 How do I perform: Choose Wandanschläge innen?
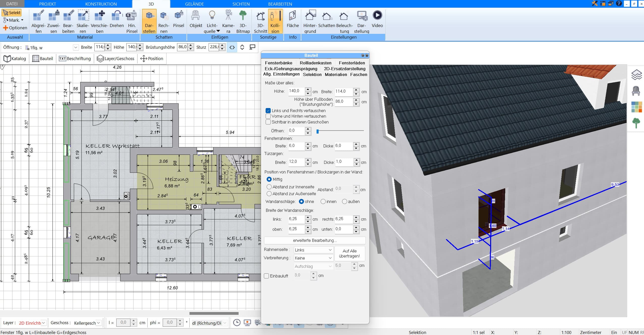point(323,201)
